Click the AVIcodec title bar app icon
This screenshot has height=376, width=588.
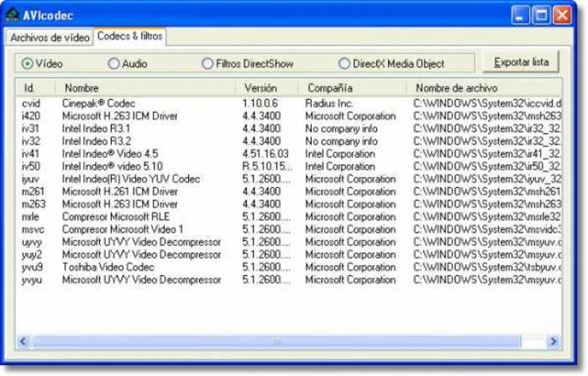pos(12,15)
